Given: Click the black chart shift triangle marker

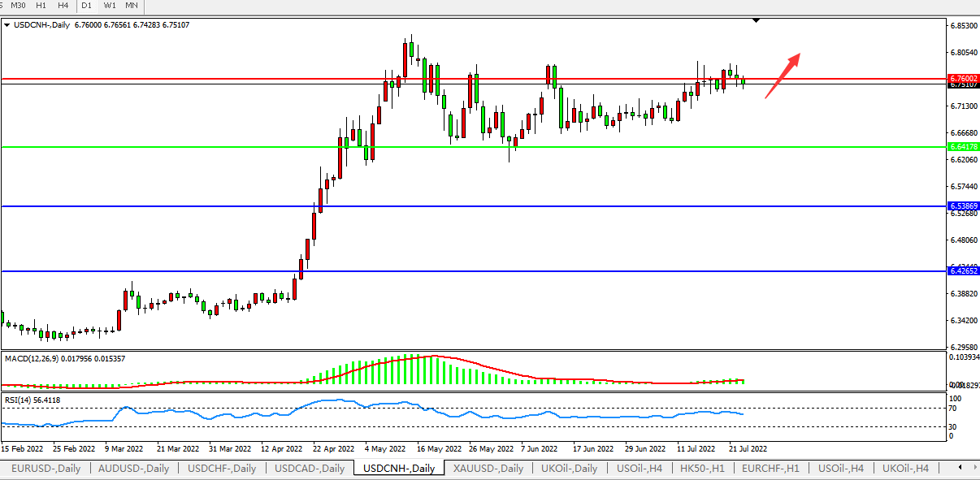Looking at the screenshot, I should pyautogui.click(x=757, y=20).
